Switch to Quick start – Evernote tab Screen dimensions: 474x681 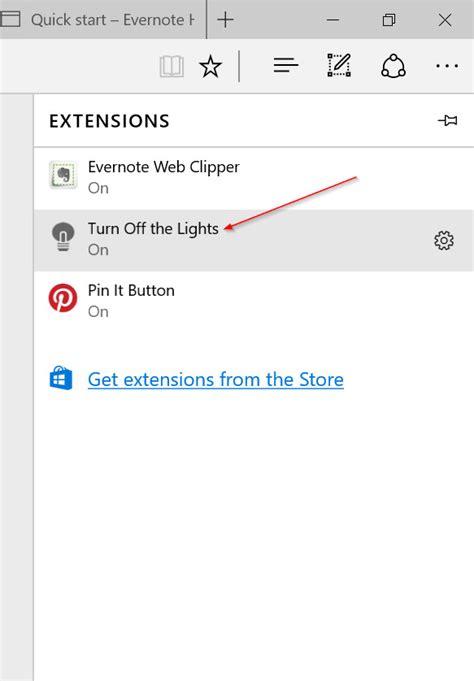[x=103, y=20]
